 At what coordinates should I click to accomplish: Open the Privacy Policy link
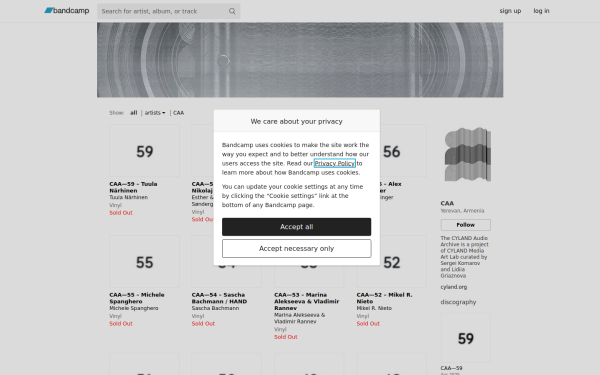point(335,163)
